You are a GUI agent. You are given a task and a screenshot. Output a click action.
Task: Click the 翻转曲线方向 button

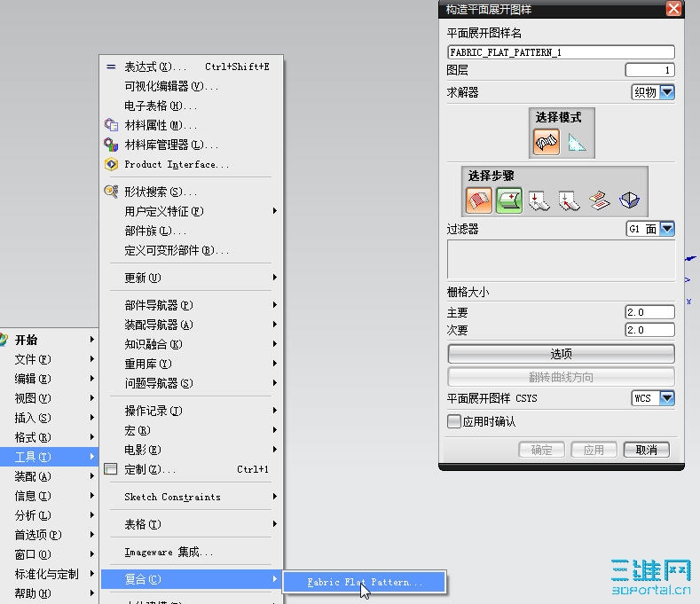coord(561,377)
